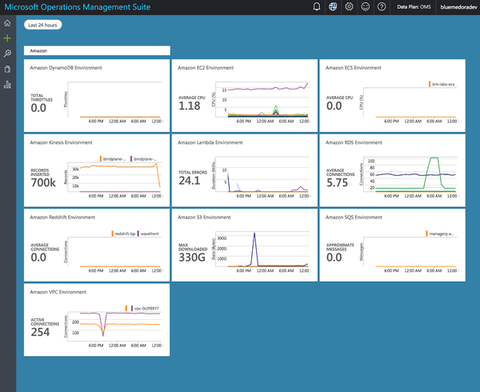Click the redshift-bp orange legend marker
The height and width of the screenshot is (392, 480).
click(x=113, y=234)
